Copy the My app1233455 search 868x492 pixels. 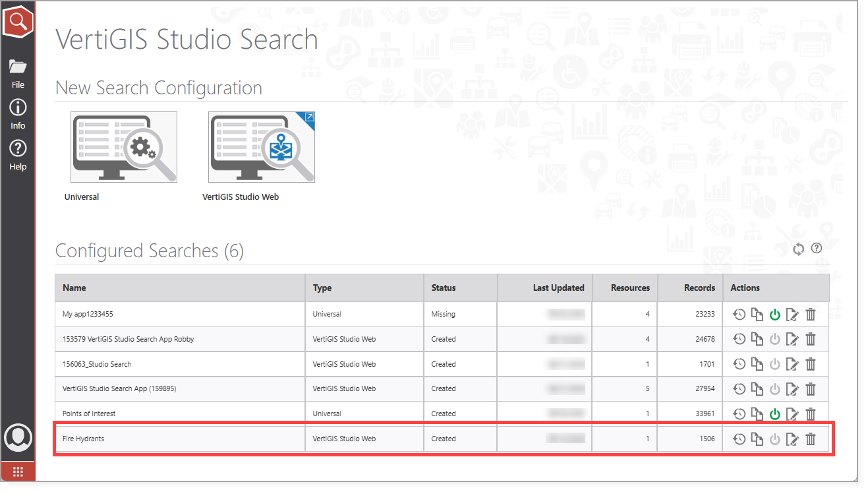pos(757,315)
